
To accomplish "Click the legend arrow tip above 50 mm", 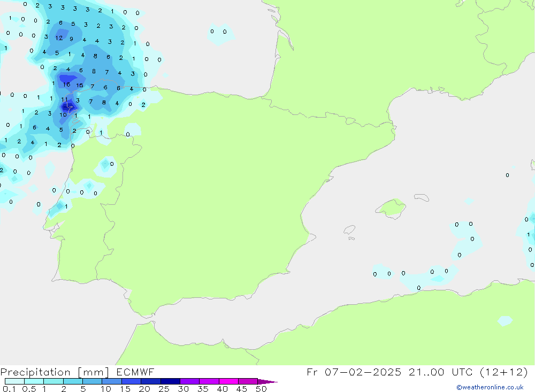I will 267,382.
